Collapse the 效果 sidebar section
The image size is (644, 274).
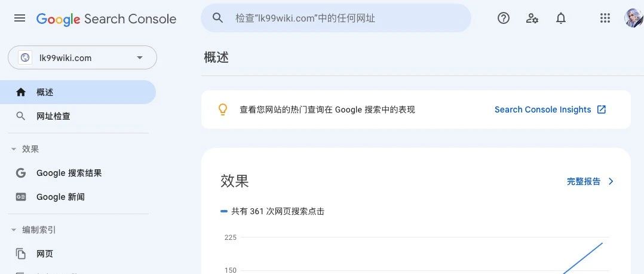coord(14,149)
